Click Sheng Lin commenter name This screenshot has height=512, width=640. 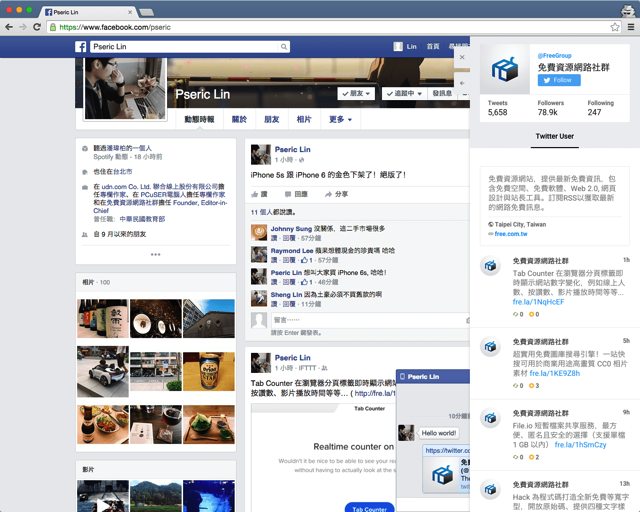pos(286,295)
